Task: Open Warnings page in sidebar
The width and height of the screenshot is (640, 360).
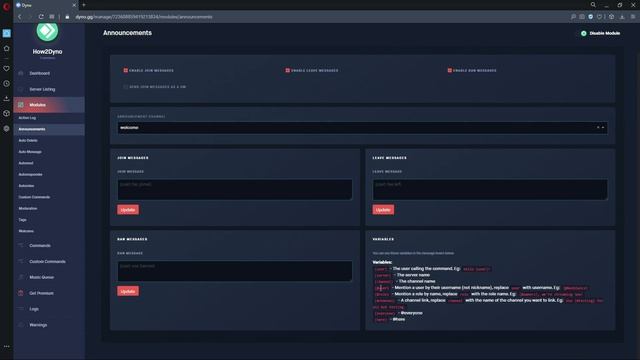Action: tap(38, 325)
